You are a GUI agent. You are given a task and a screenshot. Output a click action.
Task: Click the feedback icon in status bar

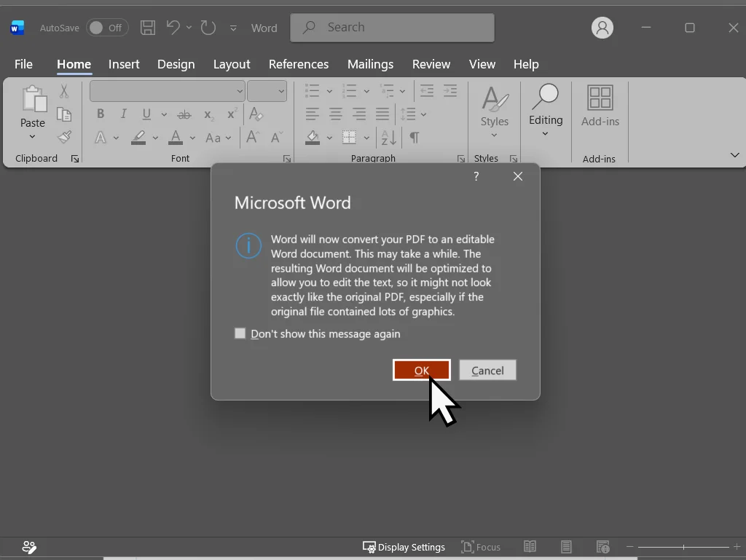point(29,547)
